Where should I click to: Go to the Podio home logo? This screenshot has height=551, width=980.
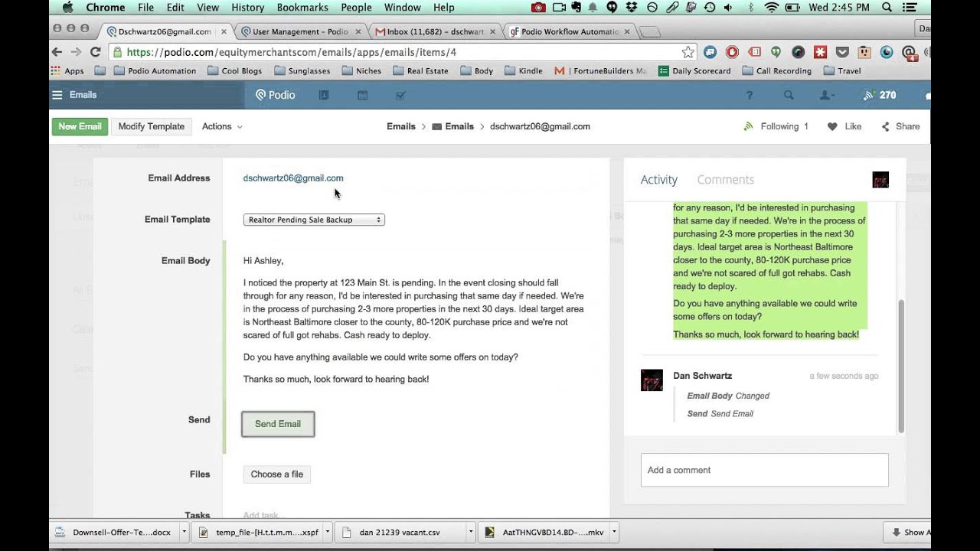275,95
